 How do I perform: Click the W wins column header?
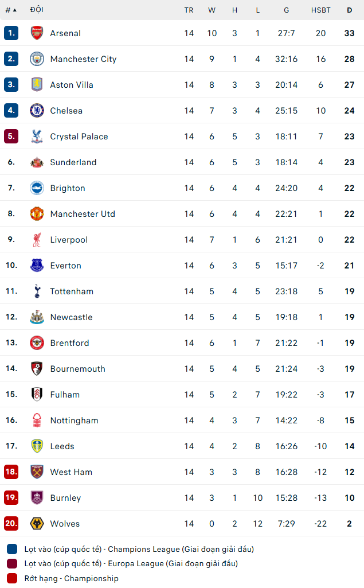(212, 10)
